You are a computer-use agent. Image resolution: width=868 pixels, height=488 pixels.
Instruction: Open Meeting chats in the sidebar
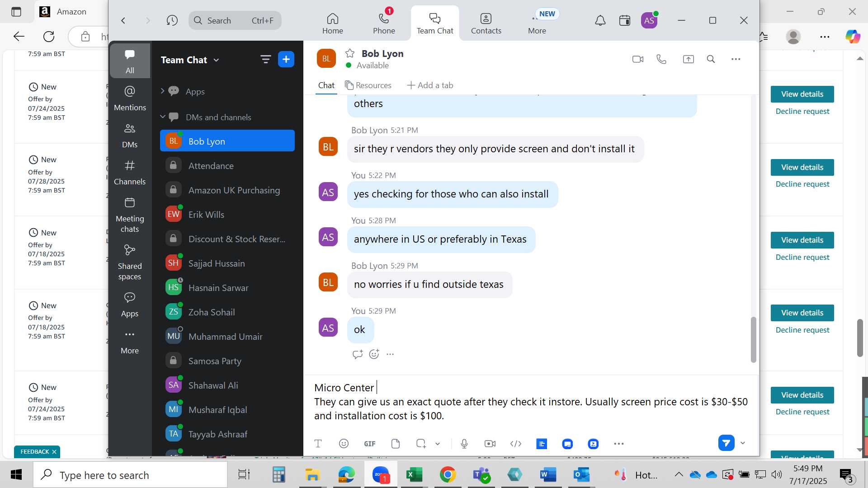(x=130, y=215)
